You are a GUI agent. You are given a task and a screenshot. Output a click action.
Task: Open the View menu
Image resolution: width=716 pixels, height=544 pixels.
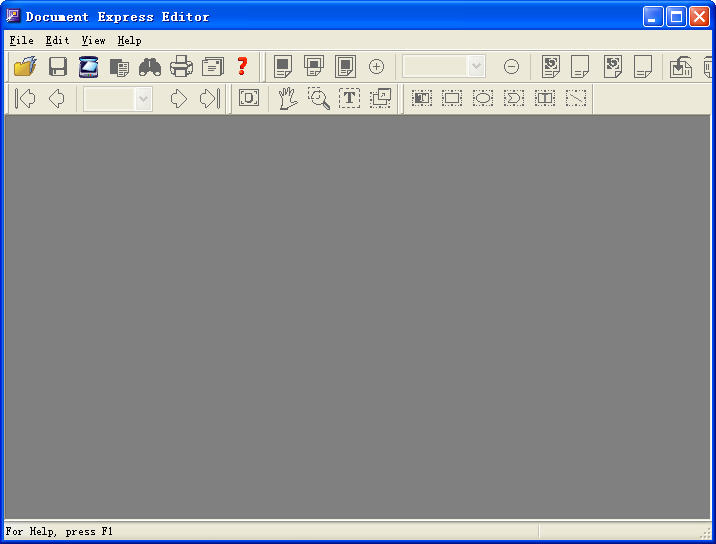coord(93,41)
